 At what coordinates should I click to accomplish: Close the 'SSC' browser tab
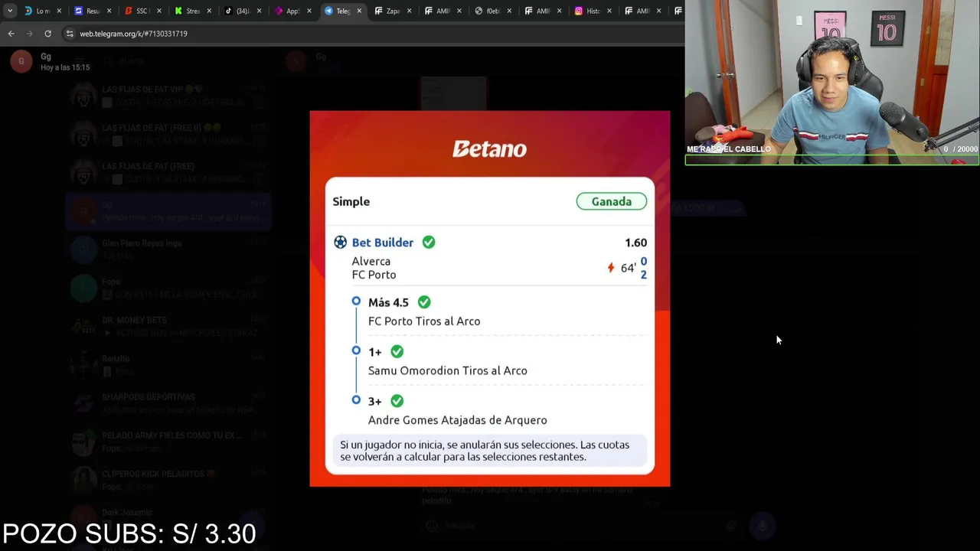(158, 11)
